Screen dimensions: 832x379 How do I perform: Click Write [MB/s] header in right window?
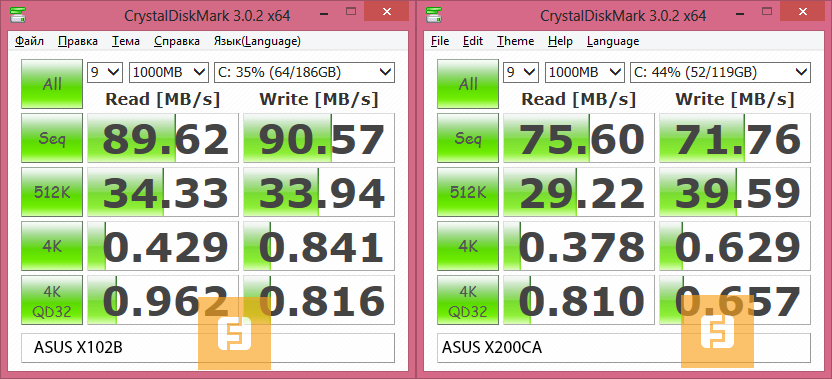tap(734, 99)
